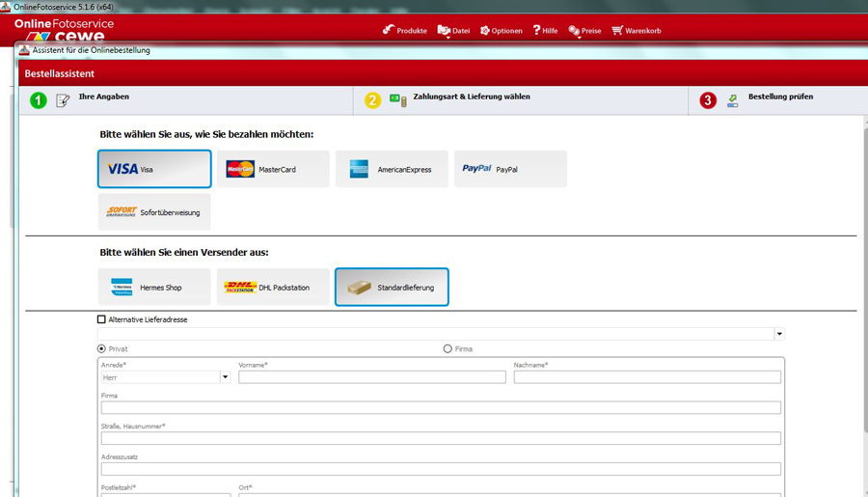Click the green step 1 circle
The width and height of the screenshot is (868, 497).
pos(39,100)
